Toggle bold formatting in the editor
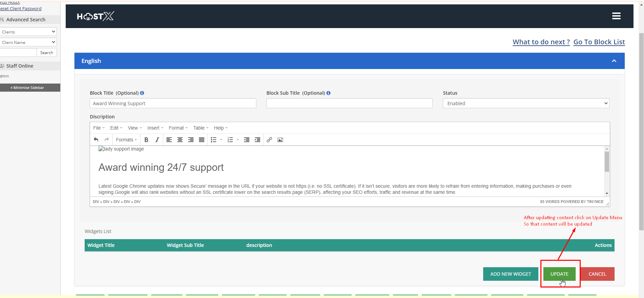The height and width of the screenshot is (298, 644). [x=146, y=140]
